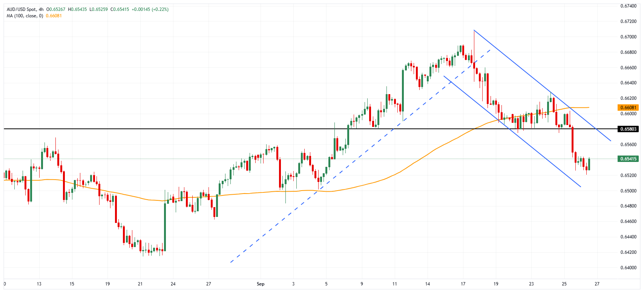The height and width of the screenshot is (293, 644).
Task: Click the green 0.65415 current price tag
Action: [628, 159]
